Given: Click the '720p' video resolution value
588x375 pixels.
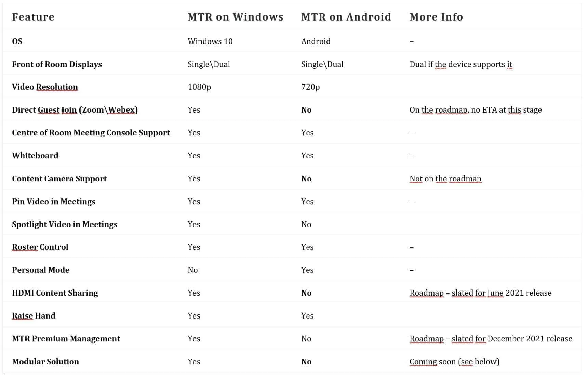Looking at the screenshot, I should click(x=310, y=87).
